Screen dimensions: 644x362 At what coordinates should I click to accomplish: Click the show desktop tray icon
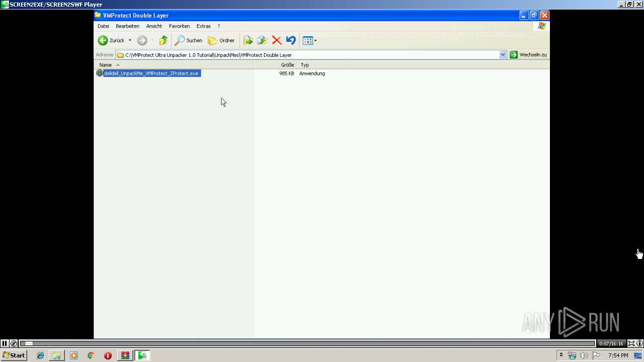coord(638,355)
